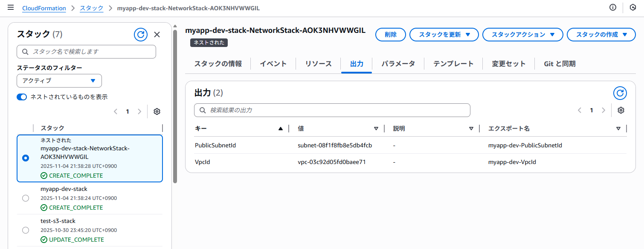Expand the スタックを更新 dropdown button
This screenshot has height=249, width=644.
(444, 35)
